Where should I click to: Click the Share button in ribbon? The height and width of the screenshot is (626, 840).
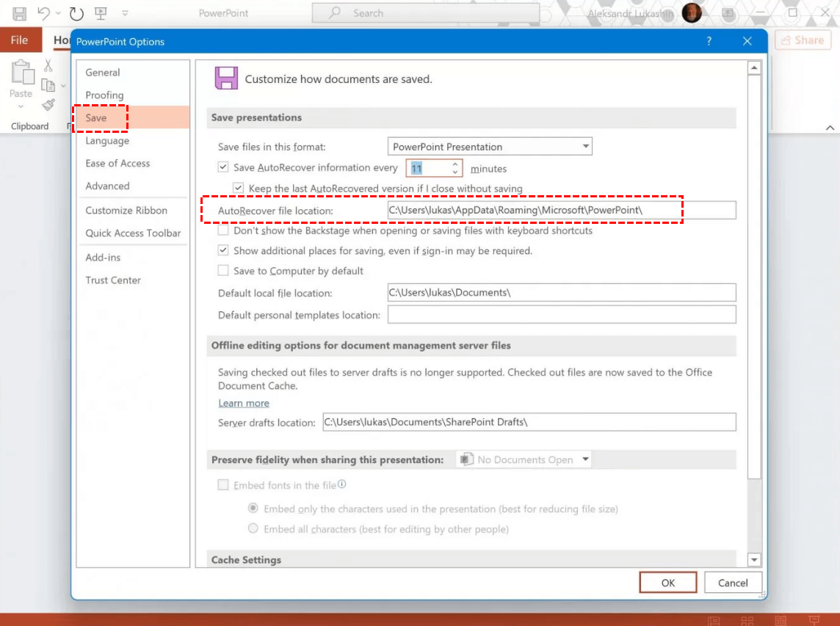803,40
